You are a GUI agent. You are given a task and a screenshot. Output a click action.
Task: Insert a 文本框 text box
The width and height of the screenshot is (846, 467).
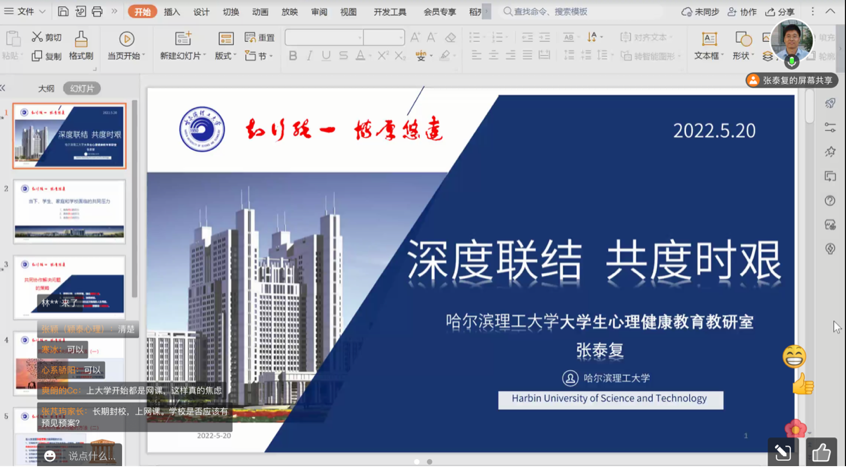click(708, 39)
